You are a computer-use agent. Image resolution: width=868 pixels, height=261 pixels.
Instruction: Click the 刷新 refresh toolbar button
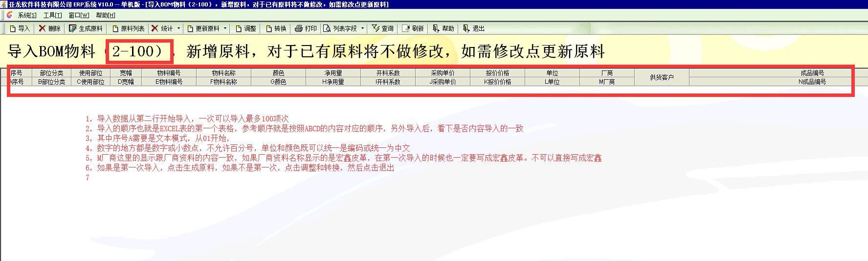413,28
